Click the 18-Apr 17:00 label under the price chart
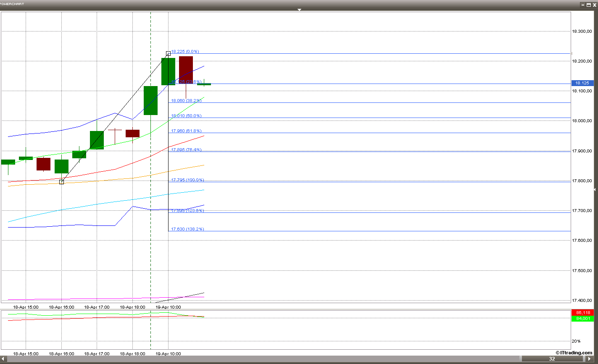Viewport: 598px width, 364px height. (97, 307)
